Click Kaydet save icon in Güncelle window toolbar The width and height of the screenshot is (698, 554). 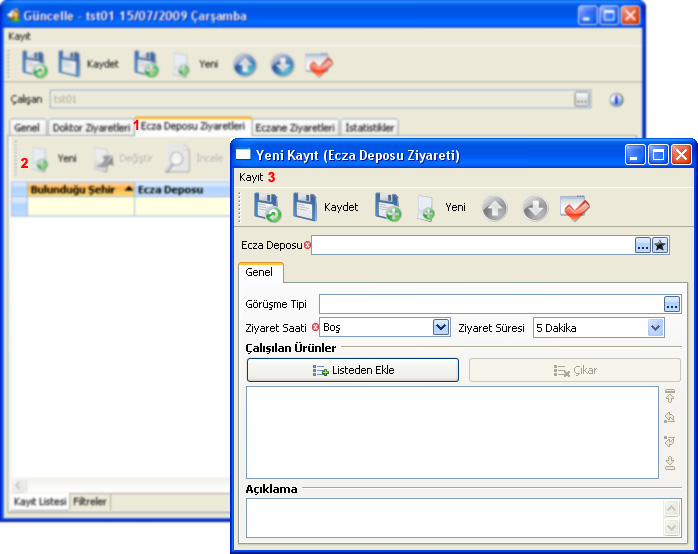[x=69, y=65]
